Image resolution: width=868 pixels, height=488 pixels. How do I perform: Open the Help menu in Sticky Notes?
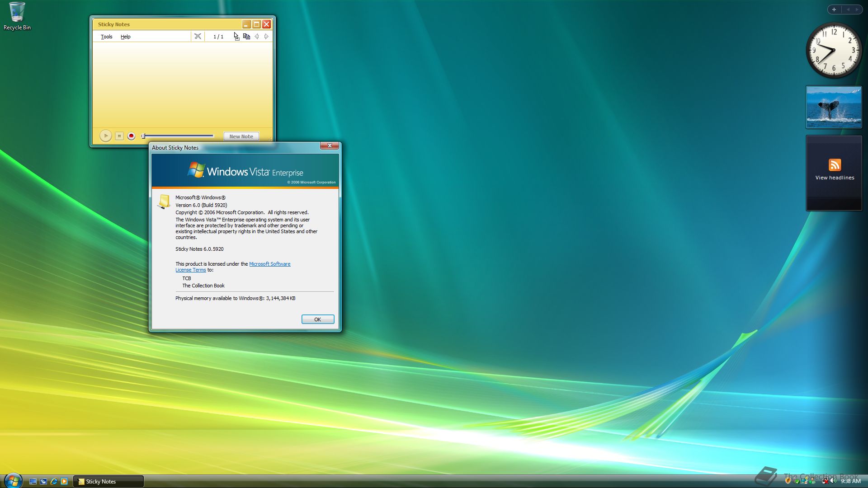click(x=125, y=37)
